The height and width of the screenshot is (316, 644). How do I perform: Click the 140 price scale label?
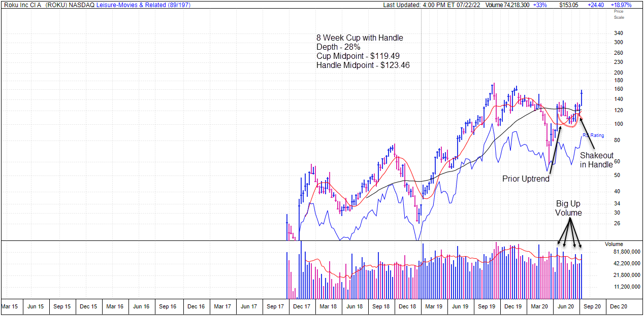619,99
